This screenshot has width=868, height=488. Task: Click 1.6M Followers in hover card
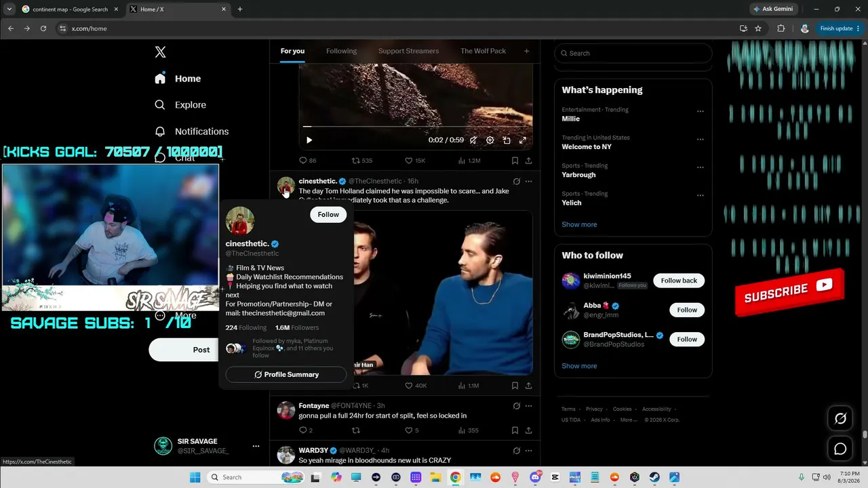(297, 327)
